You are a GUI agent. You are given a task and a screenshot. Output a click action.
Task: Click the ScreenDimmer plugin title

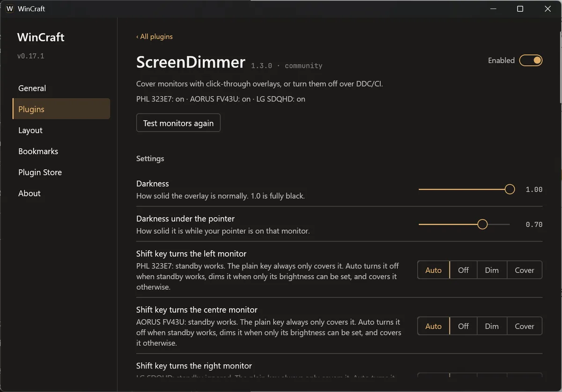(x=191, y=62)
